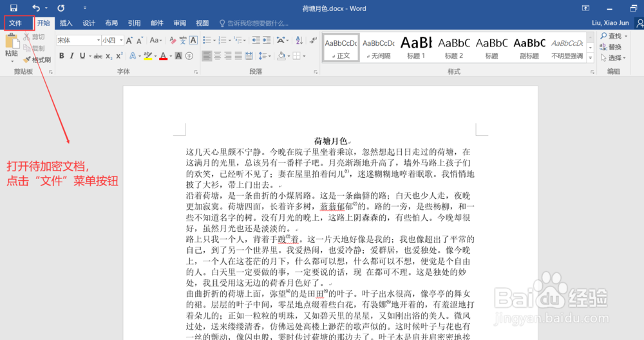This screenshot has width=644, height=340.
Task: Toggle subscript formatting
Action: 109,56
